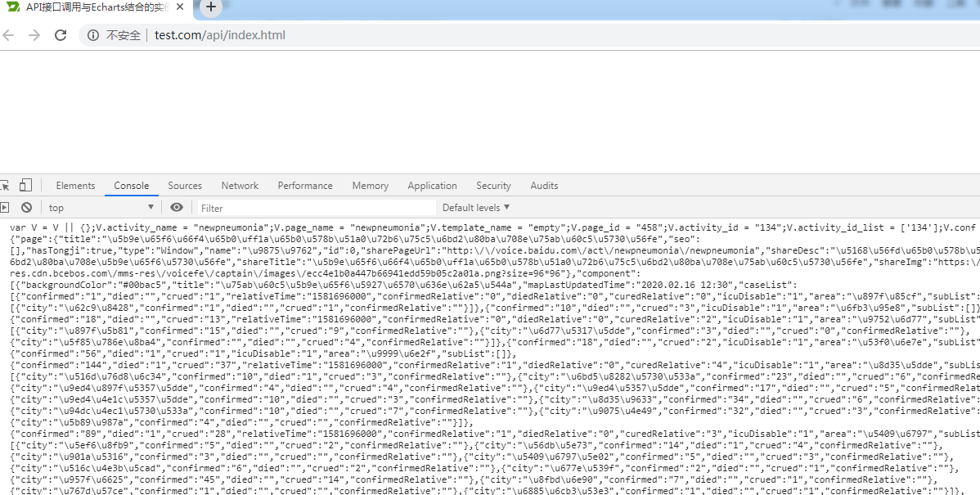980x495 pixels.
Task: Show the console sidebar
Action: tap(5, 208)
